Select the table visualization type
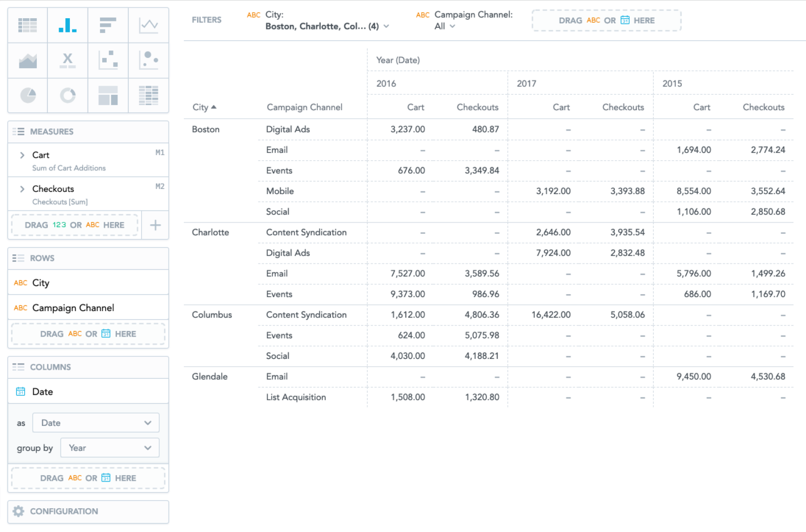 coord(28,25)
